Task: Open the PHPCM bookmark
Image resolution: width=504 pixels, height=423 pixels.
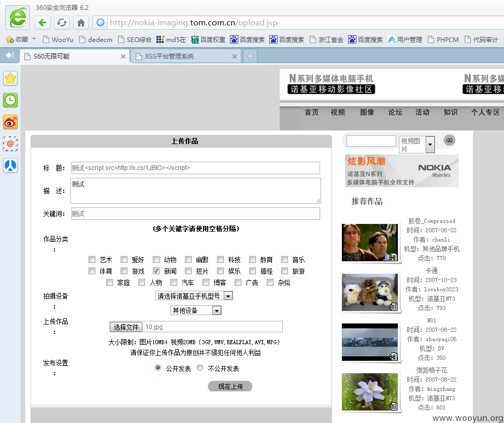Action: 443,39
